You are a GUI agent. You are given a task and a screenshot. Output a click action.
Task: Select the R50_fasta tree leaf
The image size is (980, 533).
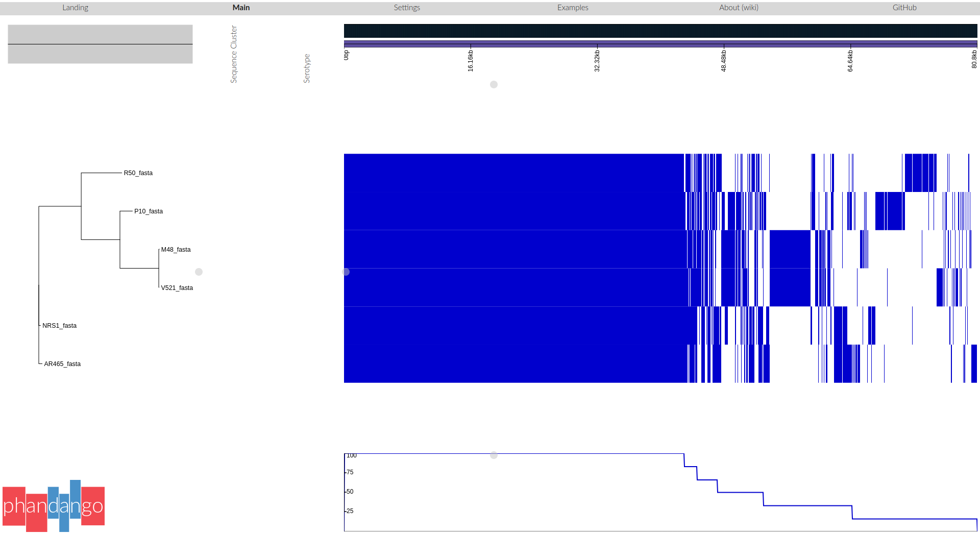pos(138,173)
